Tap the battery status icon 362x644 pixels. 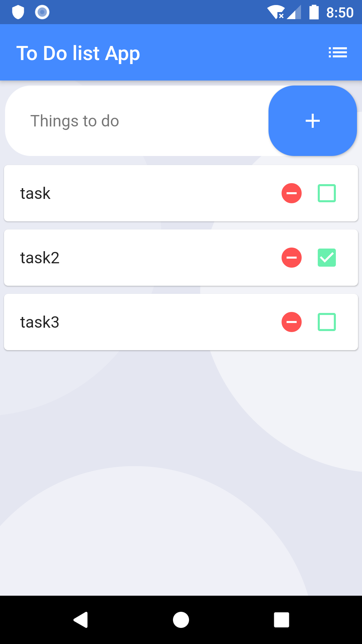point(314,12)
